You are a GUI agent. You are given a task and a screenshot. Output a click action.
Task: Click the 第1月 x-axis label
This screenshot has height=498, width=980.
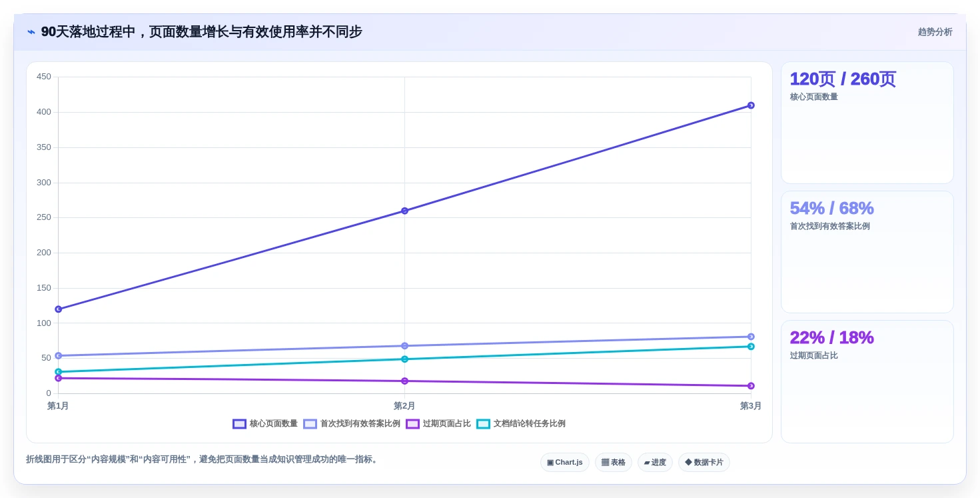[58, 406]
